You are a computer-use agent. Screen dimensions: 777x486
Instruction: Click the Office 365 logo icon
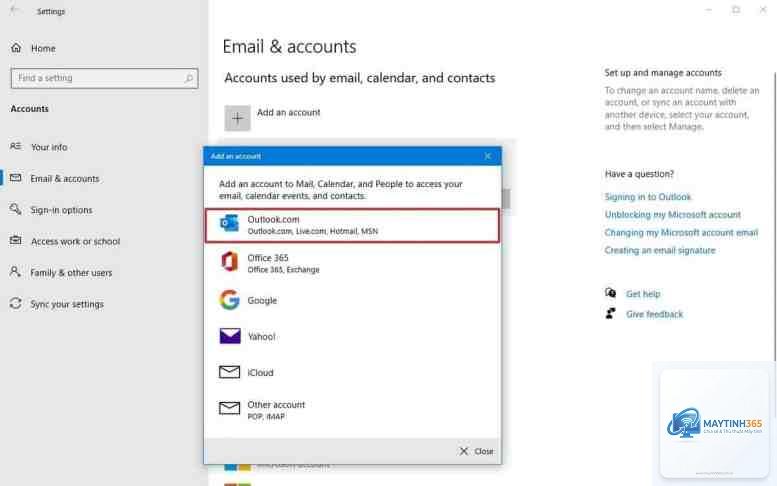[229, 262]
